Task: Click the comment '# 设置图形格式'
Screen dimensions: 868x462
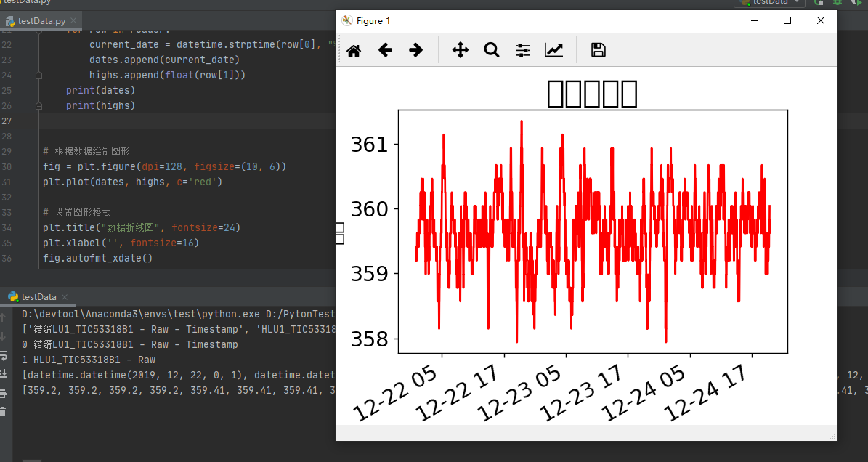Action: [77, 212]
